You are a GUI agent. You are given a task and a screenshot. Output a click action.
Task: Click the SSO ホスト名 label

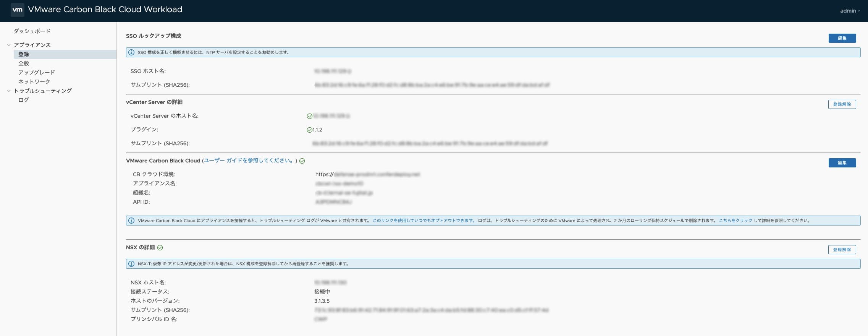pos(148,71)
